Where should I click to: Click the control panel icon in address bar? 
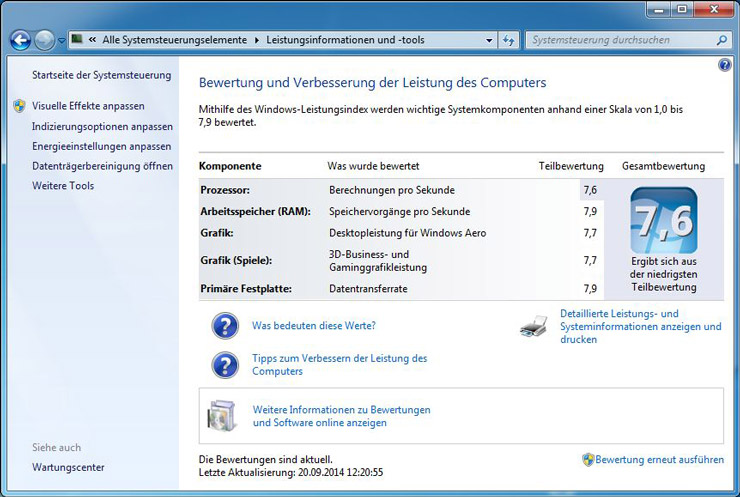(77, 39)
